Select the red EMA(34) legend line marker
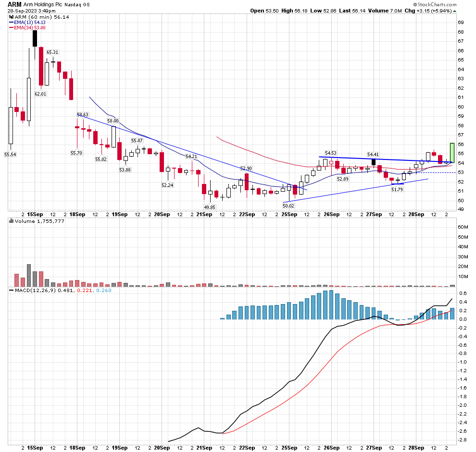Image resolution: width=476 pixels, height=452 pixels. point(12,27)
